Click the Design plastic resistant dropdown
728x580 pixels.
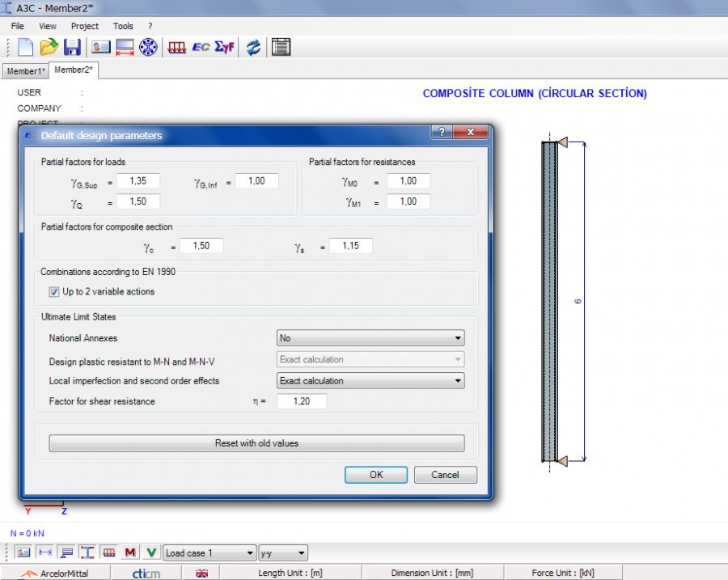point(370,359)
